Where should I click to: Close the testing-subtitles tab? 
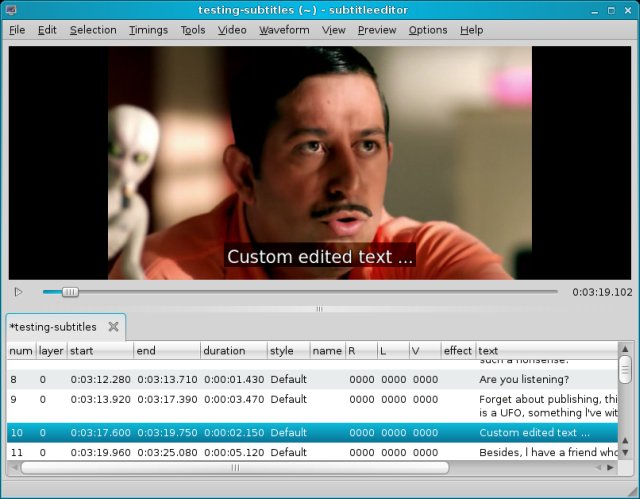point(113,327)
